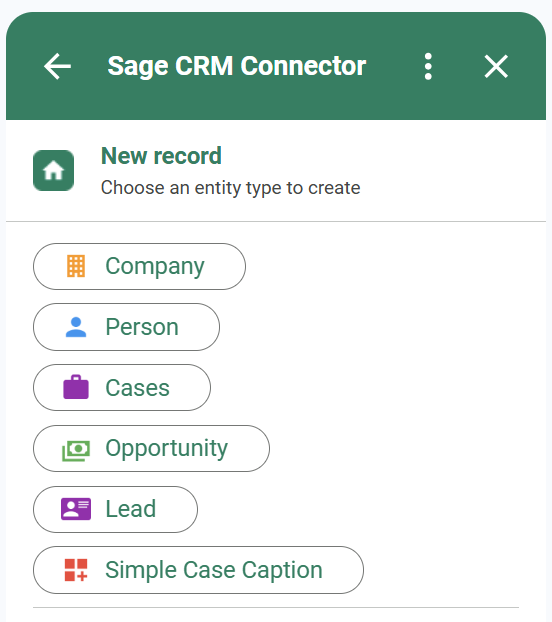Choose the Cases entity type
The image size is (552, 622).
tap(122, 388)
